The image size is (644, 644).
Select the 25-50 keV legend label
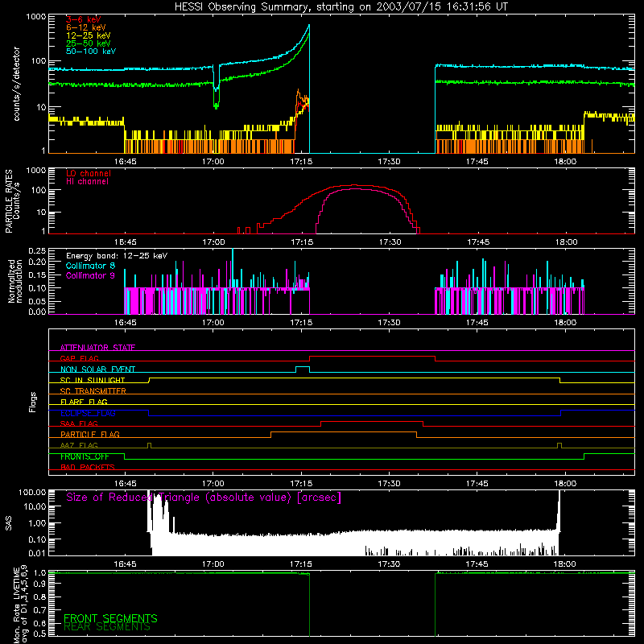(x=89, y=43)
